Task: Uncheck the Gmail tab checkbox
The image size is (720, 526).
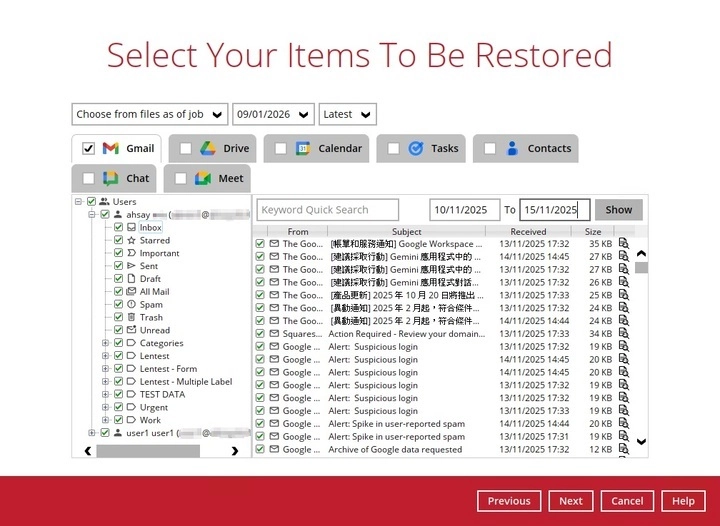Action: [x=89, y=148]
